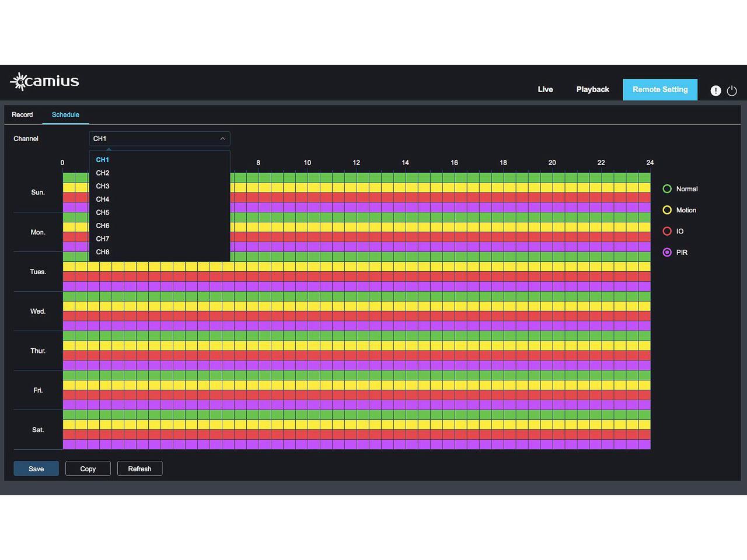This screenshot has width=747, height=560.
Task: Collapse the Channel dropdown arrow
Action: click(222, 139)
